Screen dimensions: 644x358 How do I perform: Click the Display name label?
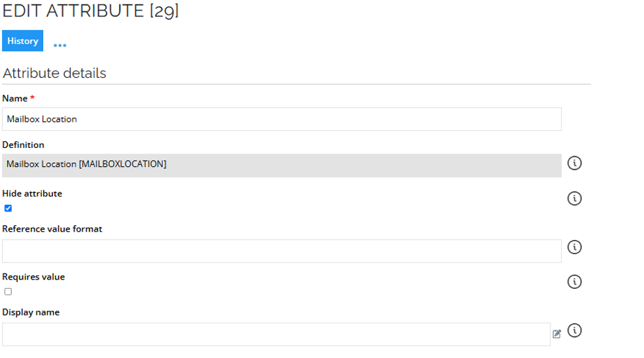tap(31, 312)
